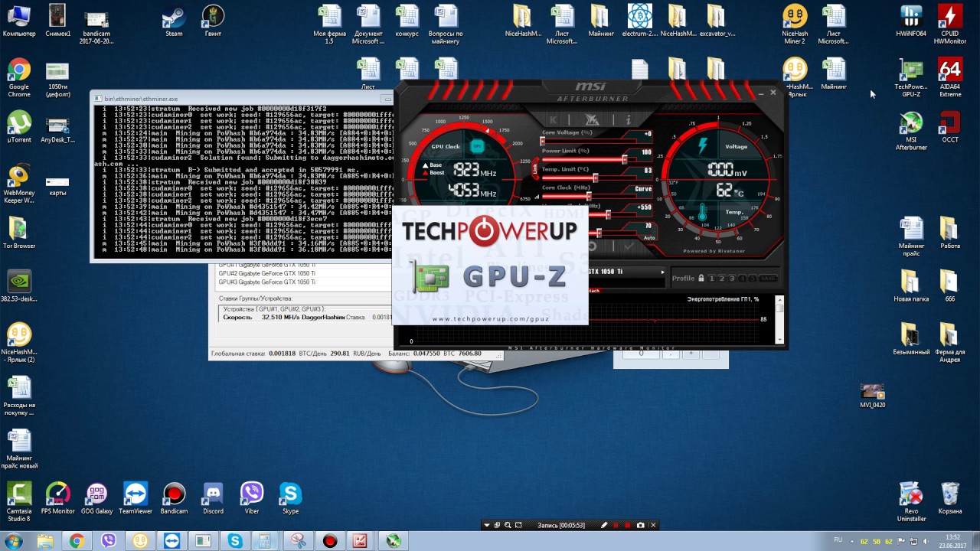Click the Afterburner K (Kombustor) icon
Viewport: 980px width, 551px height.
click(554, 119)
